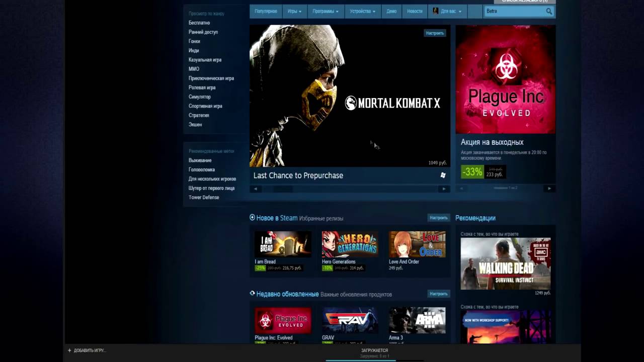This screenshot has width=644, height=362.
Task: Click the Загружается download progress bar
Action: coord(374,360)
